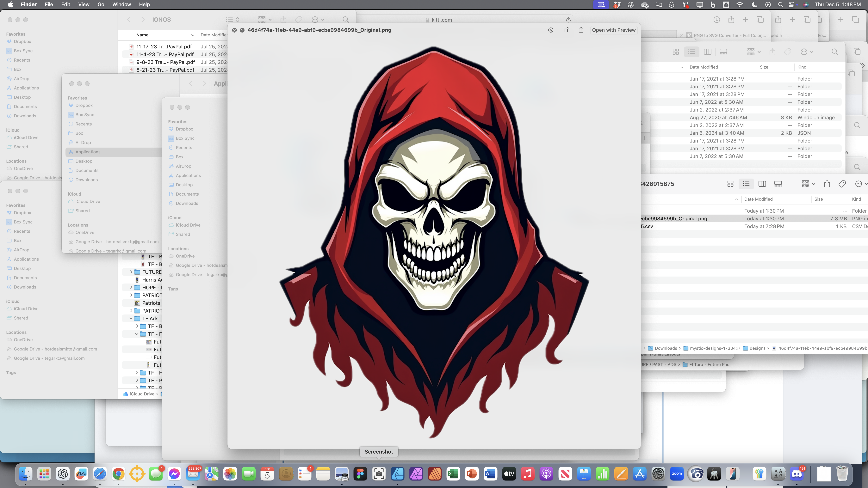Click the kittl.com address field
868x488 pixels.
click(x=441, y=20)
